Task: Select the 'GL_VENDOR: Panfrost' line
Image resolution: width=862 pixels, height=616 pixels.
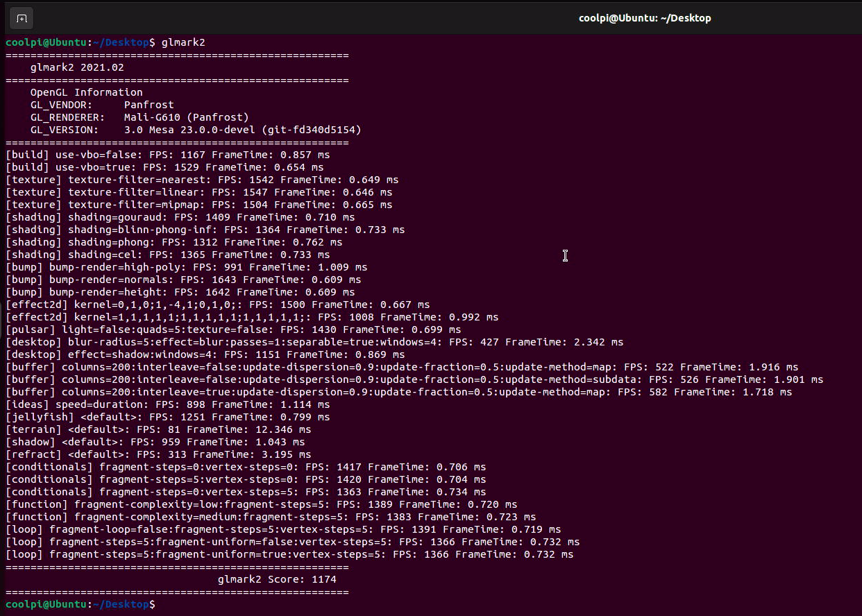Action: click(102, 105)
